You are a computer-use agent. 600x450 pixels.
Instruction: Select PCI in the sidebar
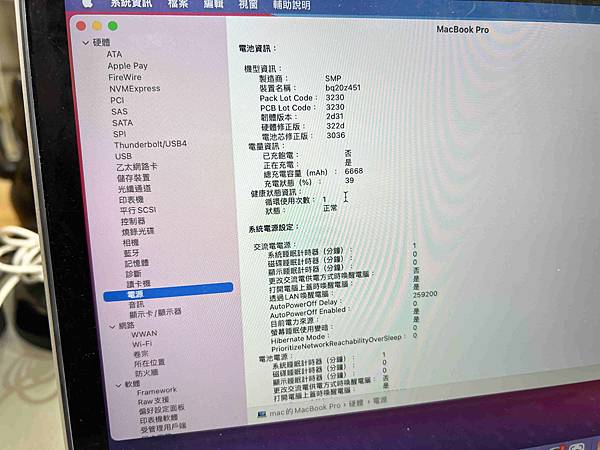117,100
